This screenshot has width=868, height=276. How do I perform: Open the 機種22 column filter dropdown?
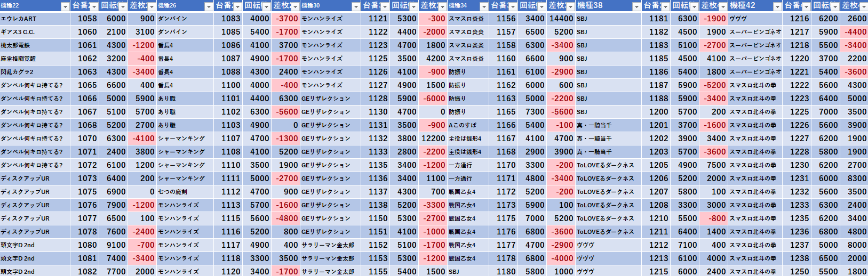tap(65, 6)
